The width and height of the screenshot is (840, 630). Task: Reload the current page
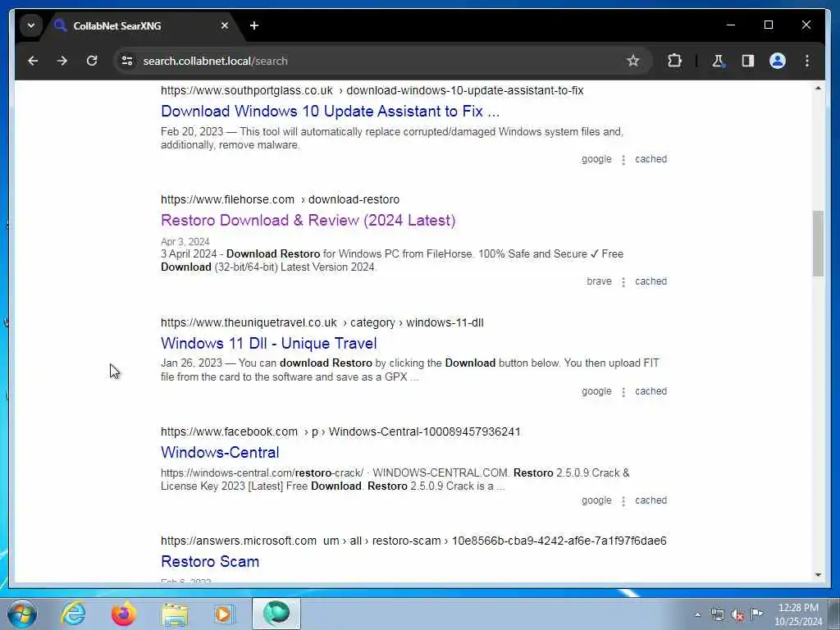pyautogui.click(x=92, y=61)
